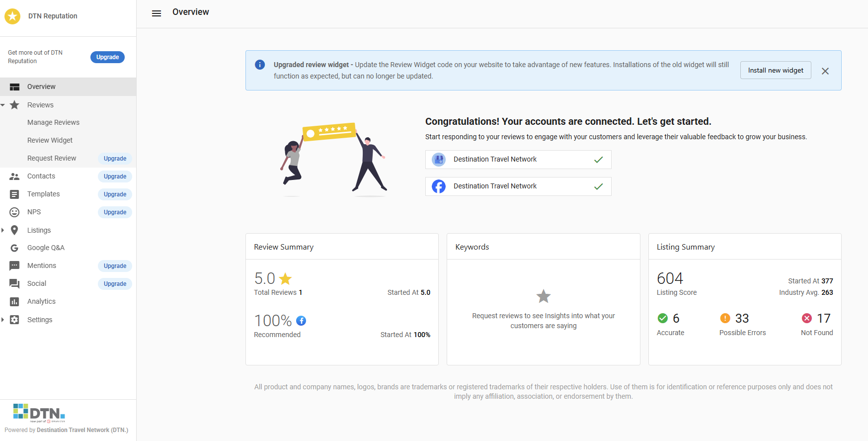868x441 pixels.
Task: Click the Social comments icon
Action: [x=15, y=284]
